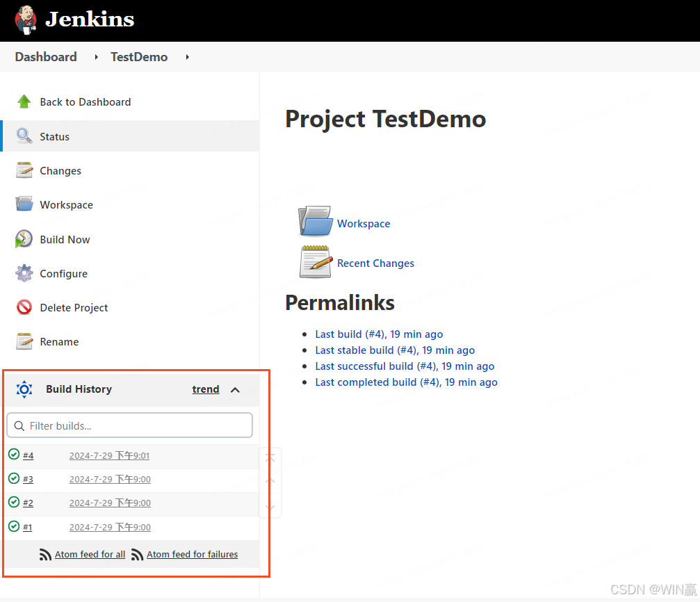Click the success status icon for build #2
The height and width of the screenshot is (602, 700).
[x=14, y=502]
